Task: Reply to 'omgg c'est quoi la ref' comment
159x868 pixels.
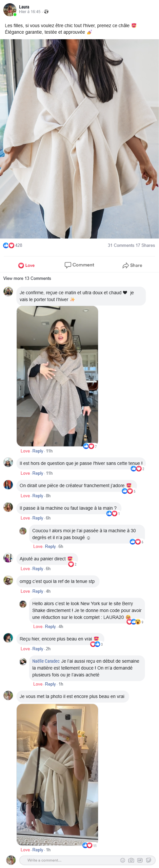Action: [x=38, y=591]
